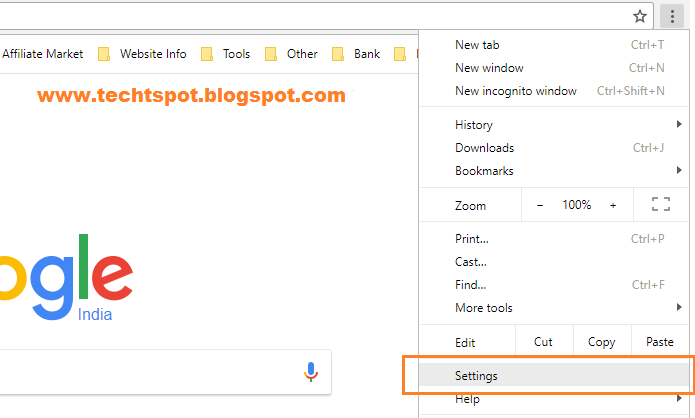Expand the Bookmarks submenu

point(554,171)
